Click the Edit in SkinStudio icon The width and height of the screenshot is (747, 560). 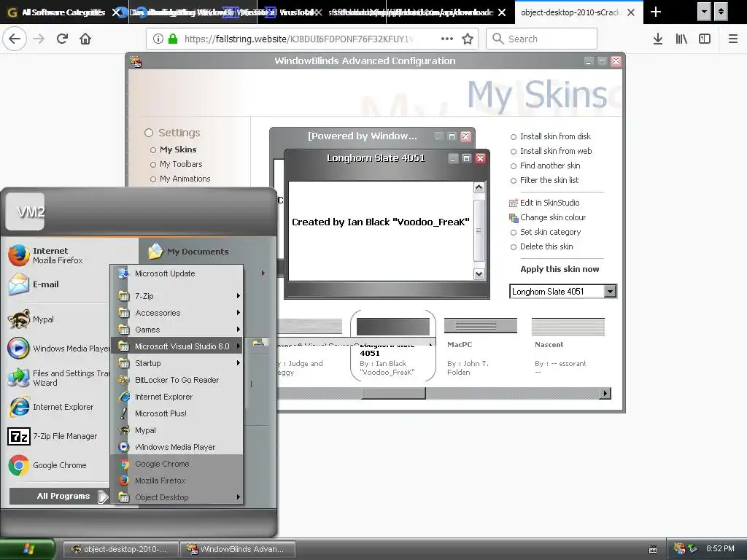click(x=513, y=203)
